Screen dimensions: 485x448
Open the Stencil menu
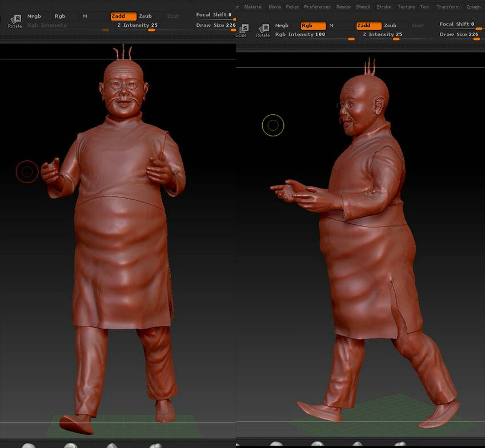(363, 7)
